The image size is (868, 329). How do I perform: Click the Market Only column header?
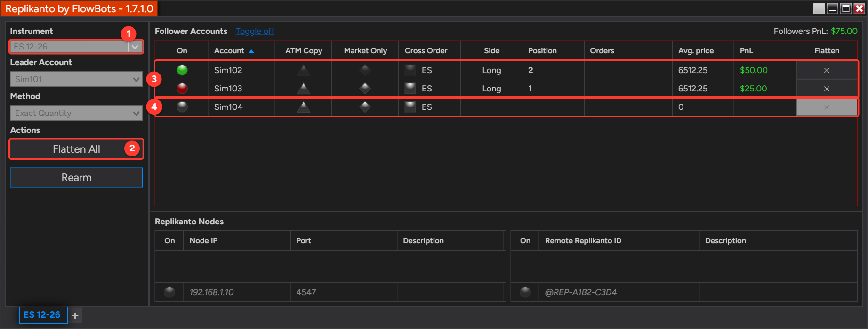pos(365,50)
